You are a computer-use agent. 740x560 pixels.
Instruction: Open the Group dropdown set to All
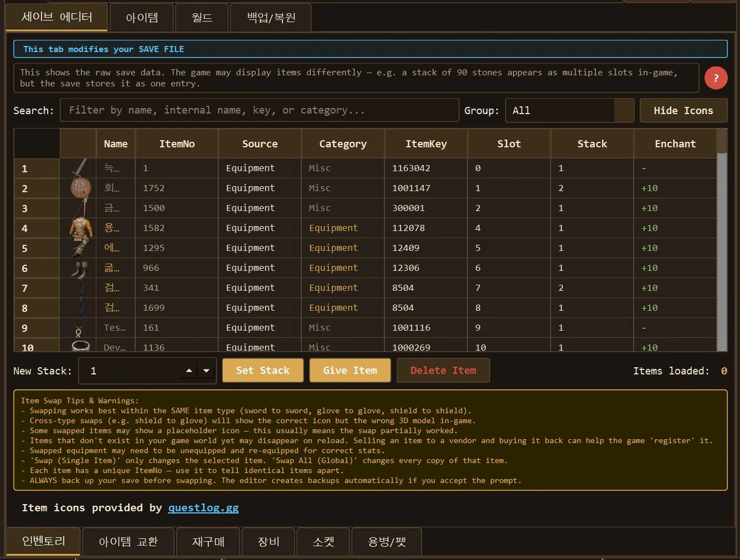(x=569, y=110)
